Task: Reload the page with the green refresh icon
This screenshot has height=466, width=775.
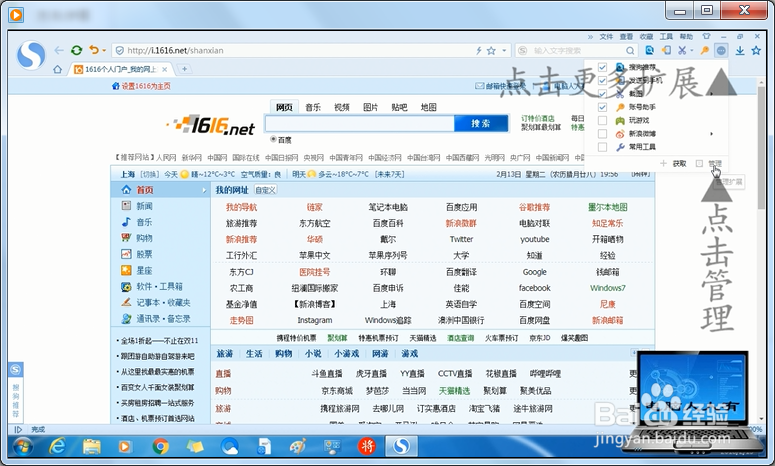Action: pos(76,50)
